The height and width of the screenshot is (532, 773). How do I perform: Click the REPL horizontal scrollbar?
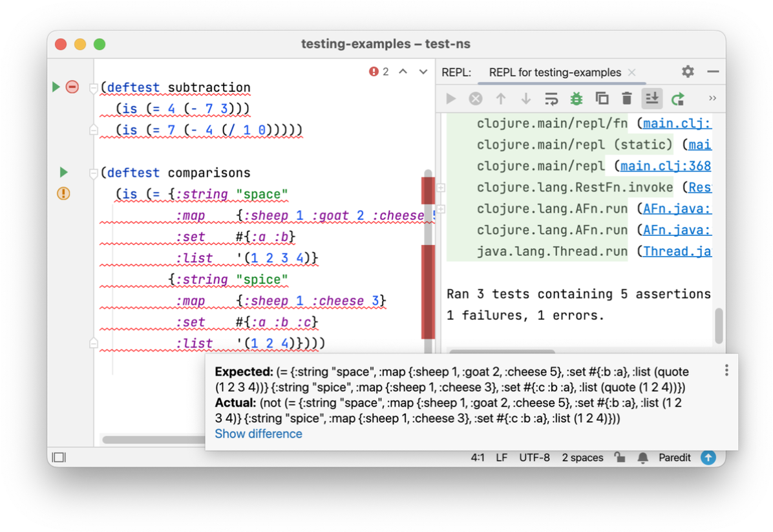(502, 352)
